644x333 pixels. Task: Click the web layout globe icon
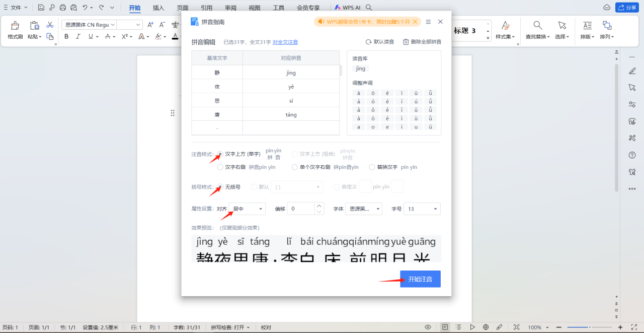tap(486, 327)
